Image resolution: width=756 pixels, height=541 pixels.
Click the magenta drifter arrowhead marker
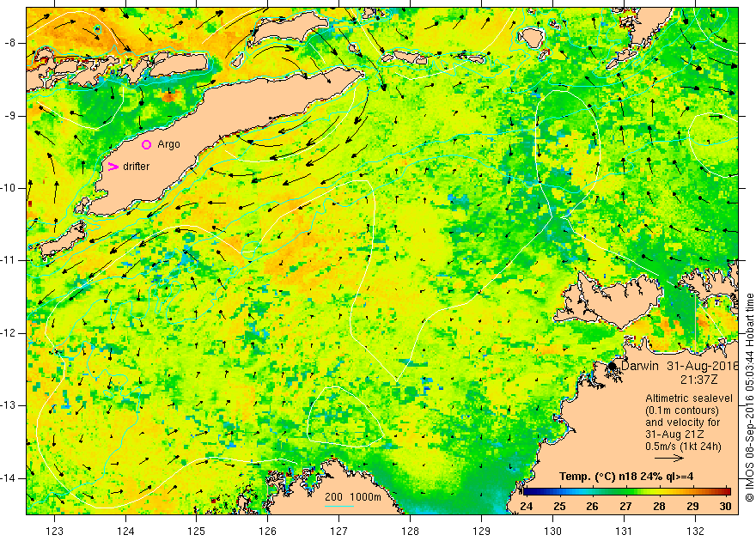point(113,167)
